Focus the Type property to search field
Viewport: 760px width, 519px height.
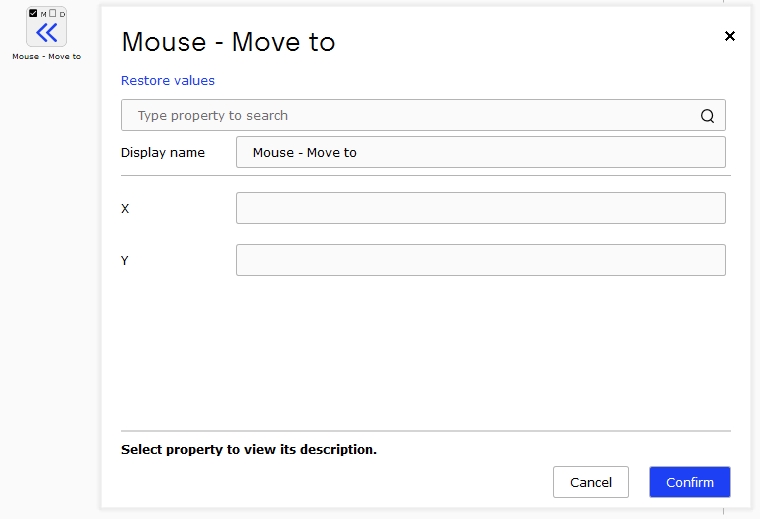pos(423,115)
